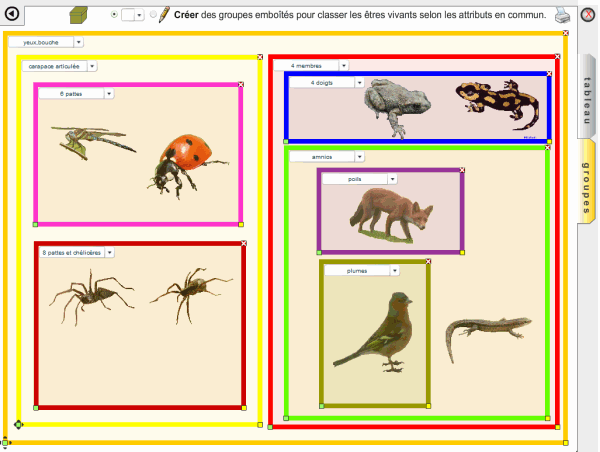Click the left dark spider picture
This screenshot has width=600, height=452.
pyautogui.click(x=92, y=297)
